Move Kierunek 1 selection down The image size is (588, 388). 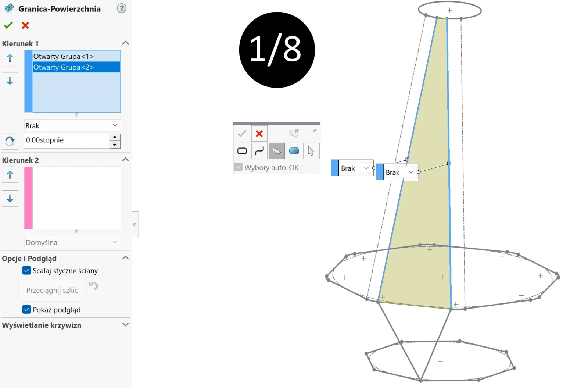10,81
